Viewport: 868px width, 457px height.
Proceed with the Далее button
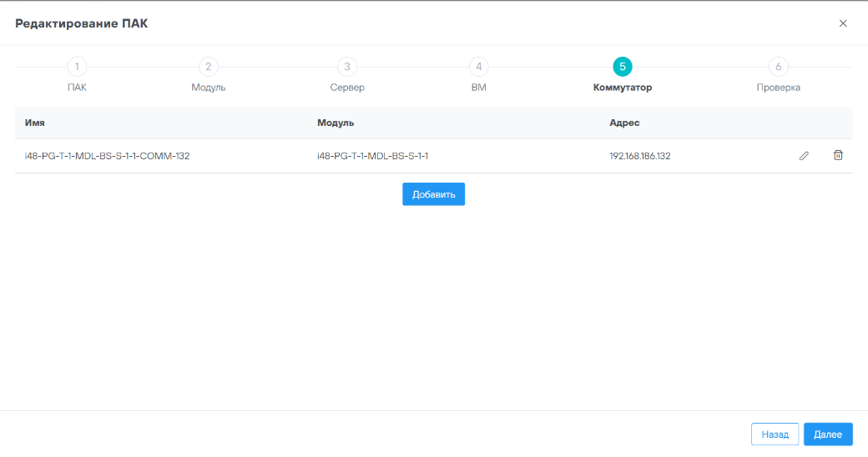pyautogui.click(x=828, y=434)
